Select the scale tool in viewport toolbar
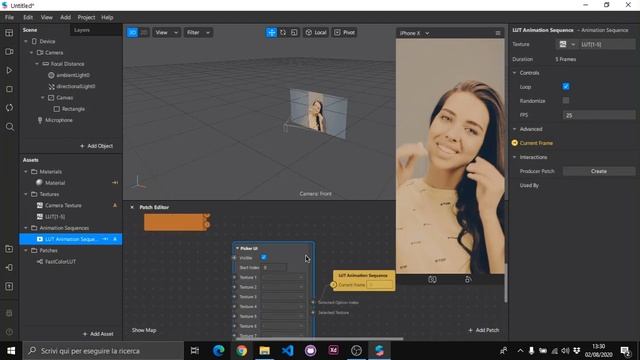The width and height of the screenshot is (640, 360). pyautogui.click(x=294, y=33)
